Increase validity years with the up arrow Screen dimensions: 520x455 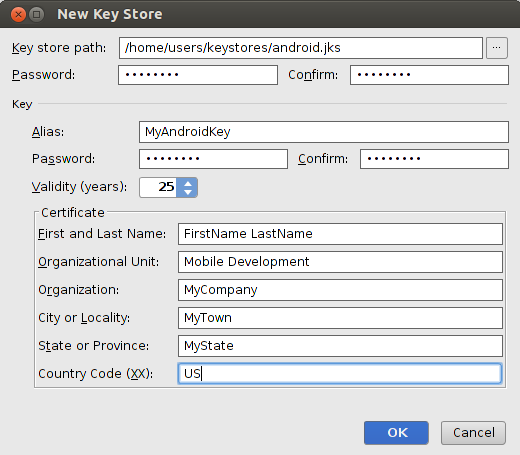(x=188, y=183)
